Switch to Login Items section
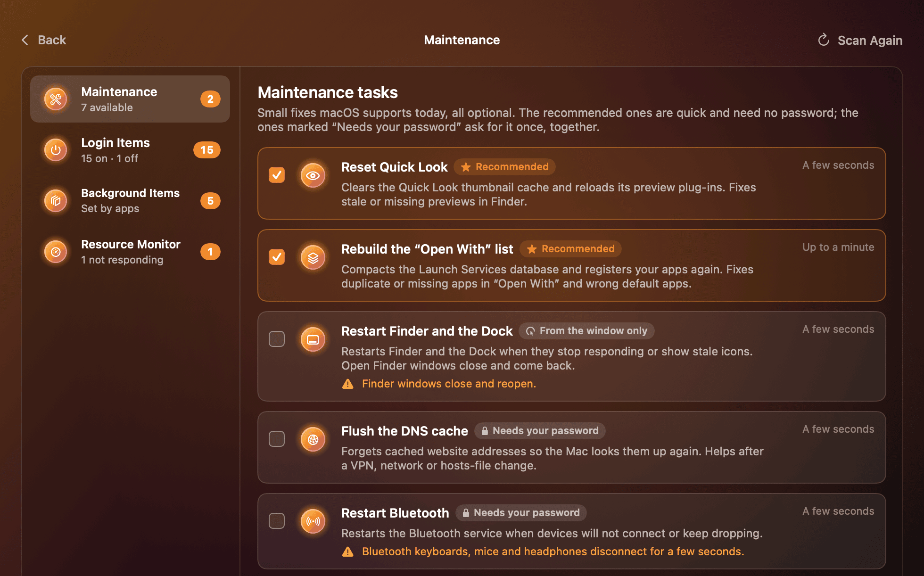924x576 pixels. pos(130,150)
